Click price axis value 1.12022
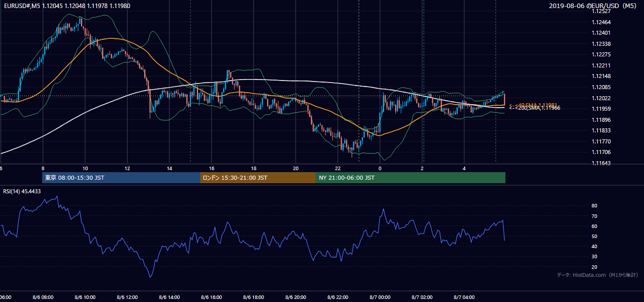Image resolution: width=644 pixels, height=302 pixels. pos(602,98)
